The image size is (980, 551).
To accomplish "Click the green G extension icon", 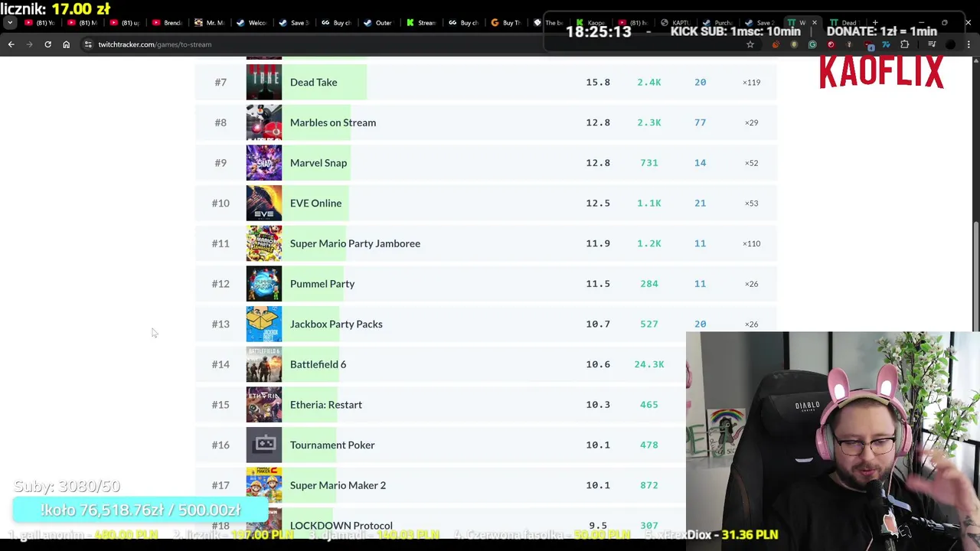I will click(x=812, y=44).
